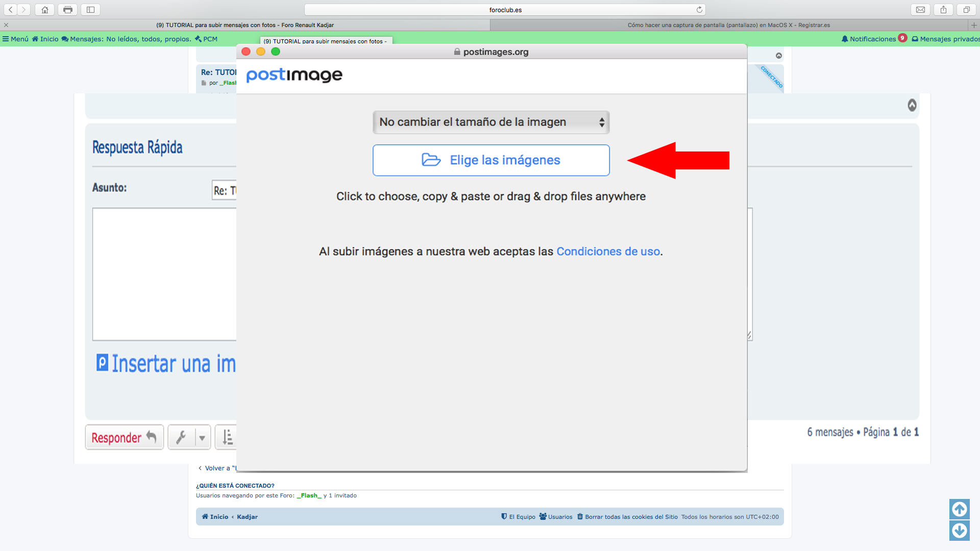Click the share icon in toolbar
980x551 pixels.
coord(943,10)
